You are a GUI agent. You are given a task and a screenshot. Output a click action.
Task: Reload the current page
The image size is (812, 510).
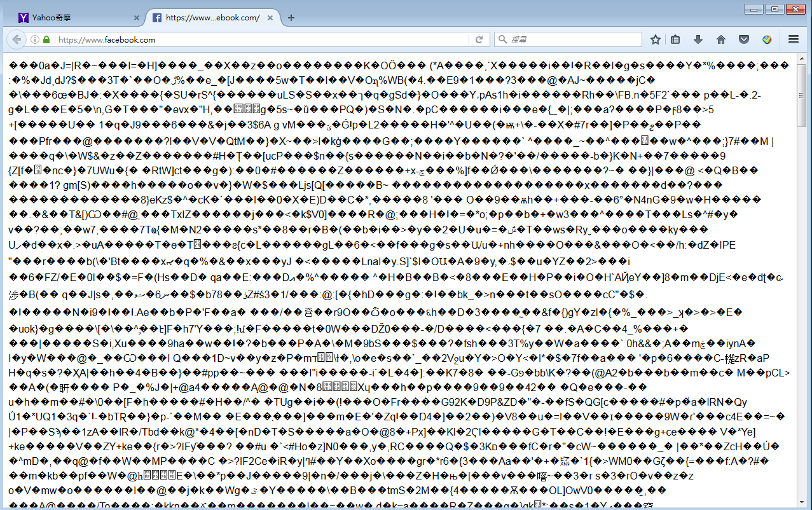479,39
